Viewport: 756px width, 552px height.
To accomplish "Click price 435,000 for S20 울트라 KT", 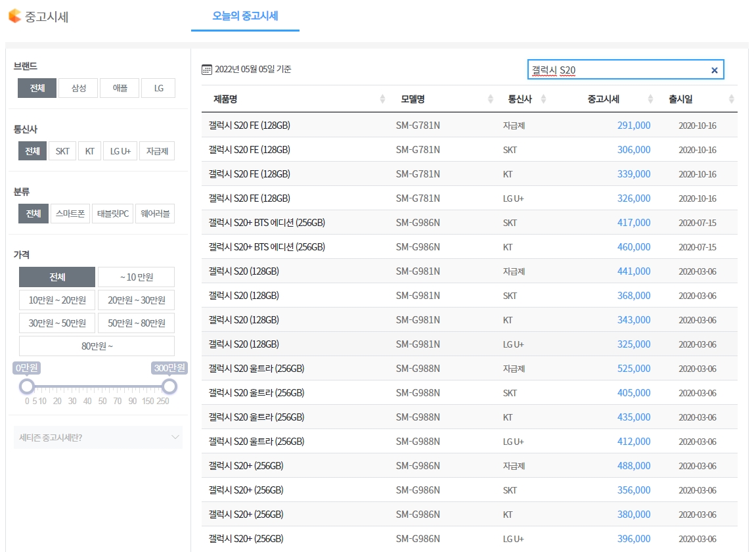I will 634,417.
